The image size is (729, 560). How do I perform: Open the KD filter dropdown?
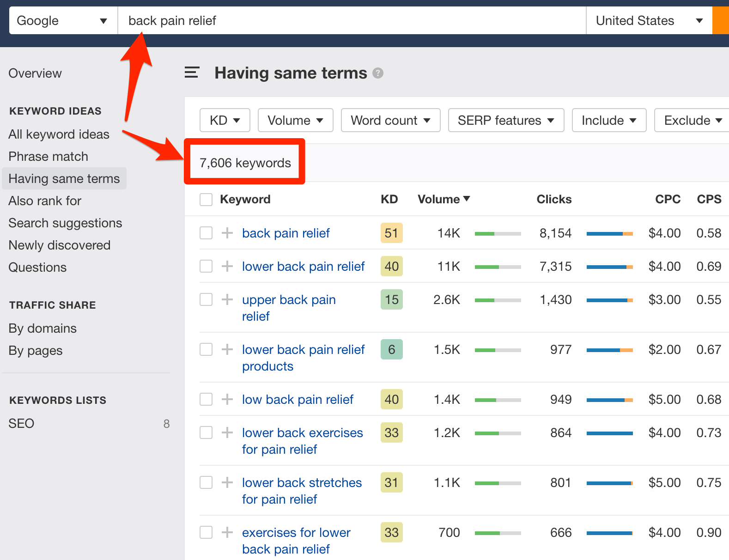click(x=225, y=120)
